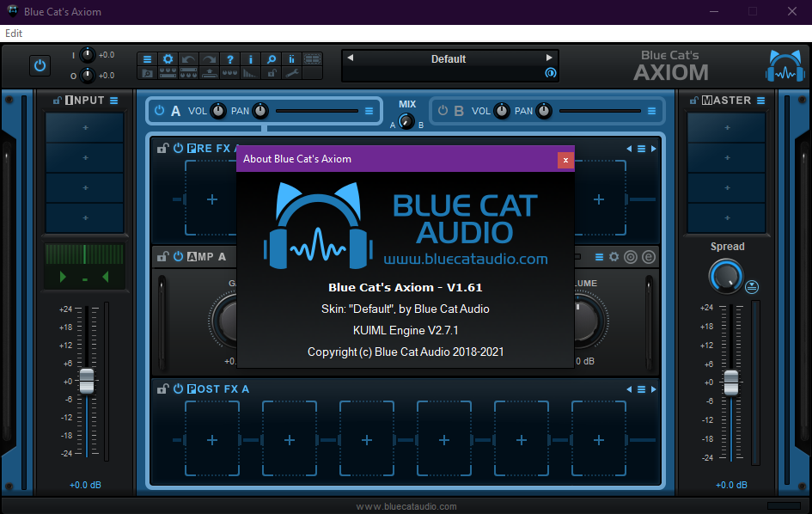
Task: Open AMP A settings gear
Action: click(x=614, y=256)
